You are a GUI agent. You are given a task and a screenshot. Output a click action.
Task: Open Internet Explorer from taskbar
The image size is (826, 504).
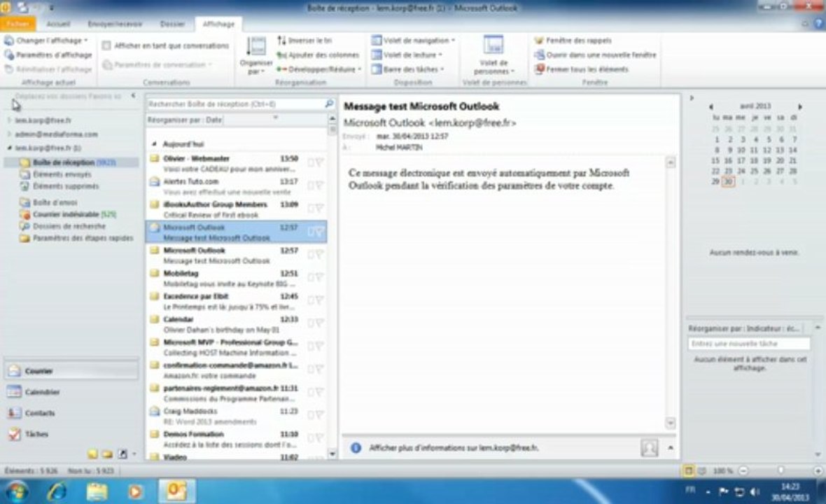tap(57, 491)
